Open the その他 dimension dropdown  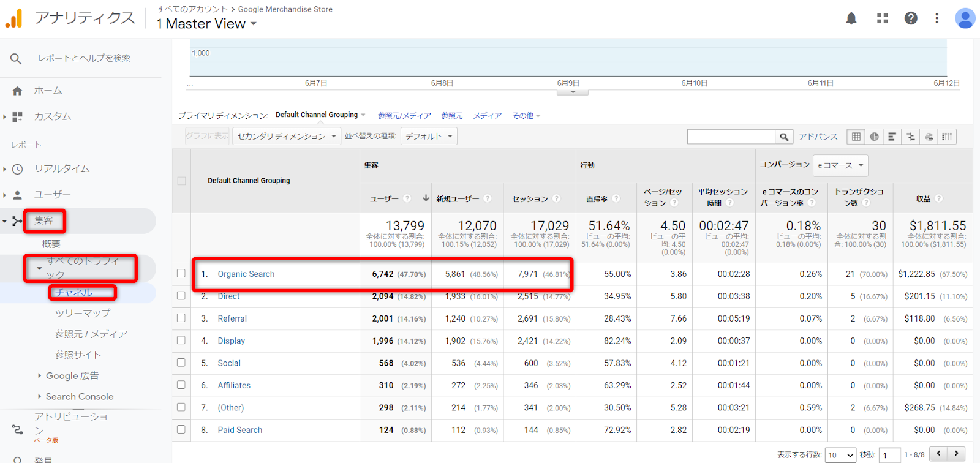(x=526, y=116)
